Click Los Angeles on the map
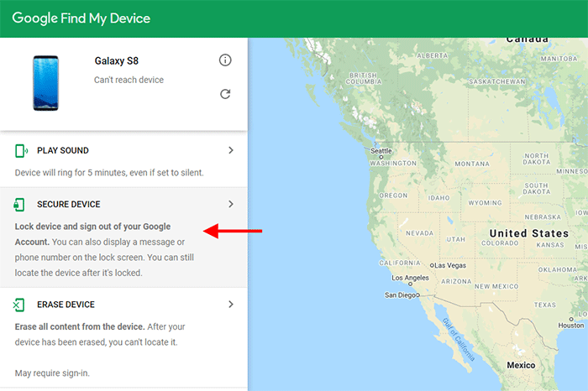Screen dimensions: 588x391 410,278
